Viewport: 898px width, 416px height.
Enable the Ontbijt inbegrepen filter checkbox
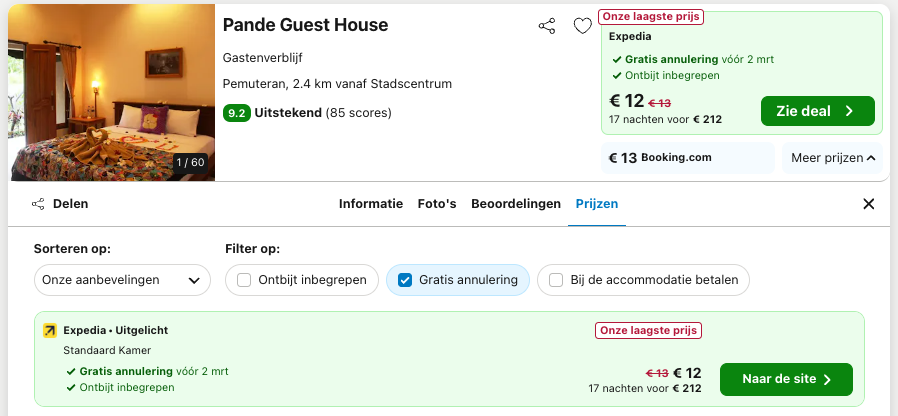pos(245,280)
